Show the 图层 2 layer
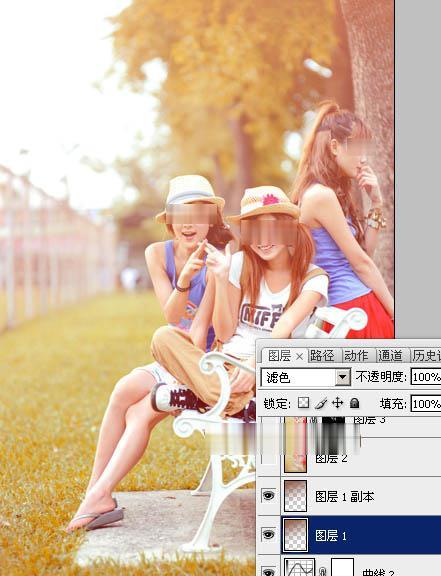The image size is (441, 576). click(269, 458)
